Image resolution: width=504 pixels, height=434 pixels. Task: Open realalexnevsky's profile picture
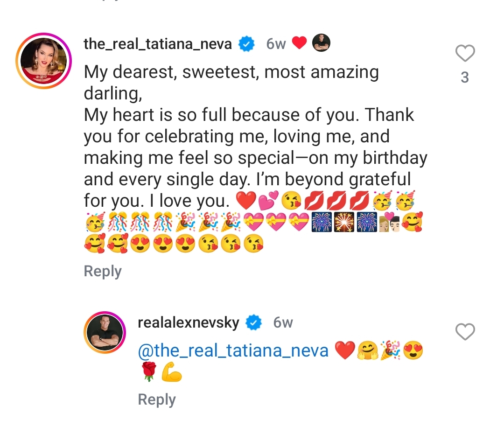coord(105,332)
